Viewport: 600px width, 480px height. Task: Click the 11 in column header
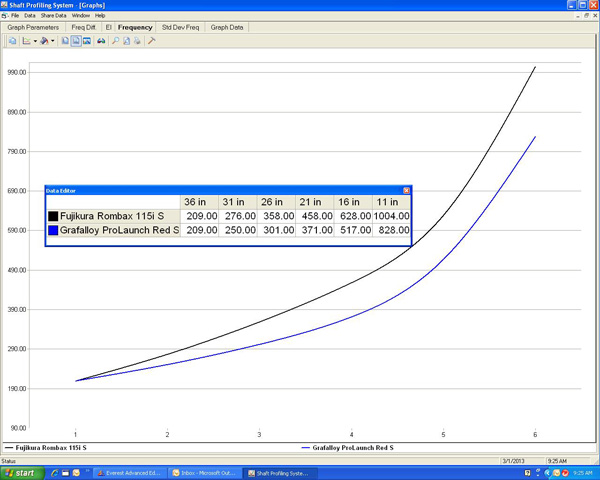click(x=391, y=202)
